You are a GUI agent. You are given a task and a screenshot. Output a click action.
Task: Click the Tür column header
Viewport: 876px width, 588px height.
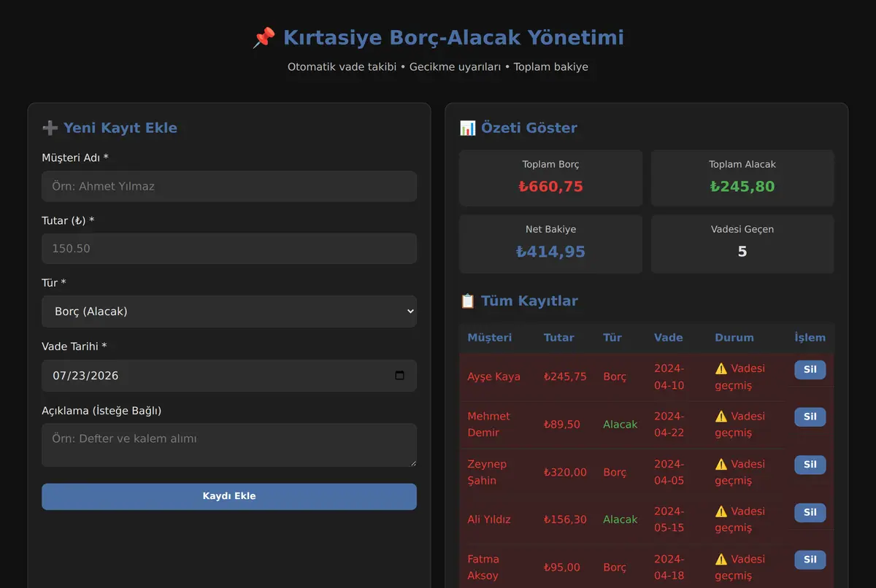[612, 338]
